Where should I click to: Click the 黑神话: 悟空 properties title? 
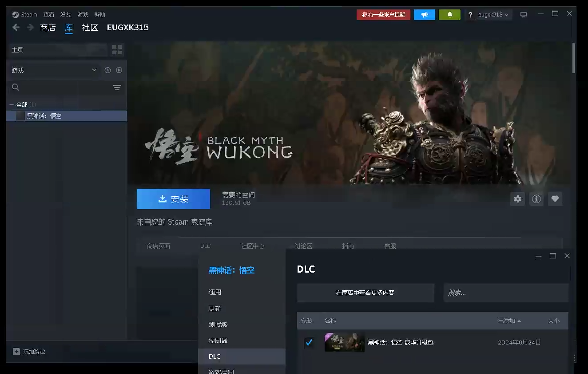tap(232, 270)
